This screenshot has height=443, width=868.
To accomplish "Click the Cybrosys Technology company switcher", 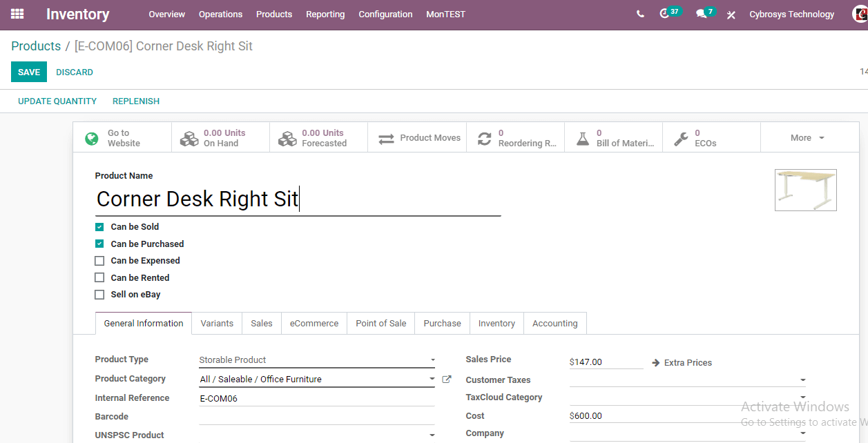I will coord(792,14).
